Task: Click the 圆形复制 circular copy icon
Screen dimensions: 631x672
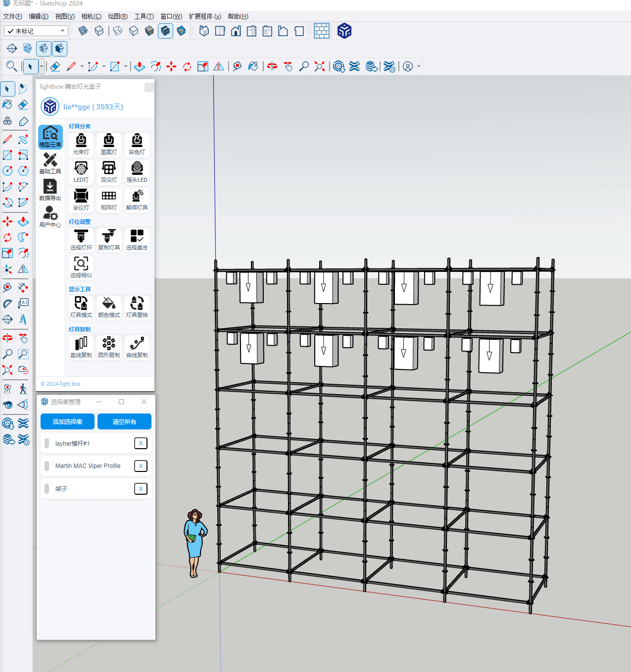Action: [x=109, y=347]
